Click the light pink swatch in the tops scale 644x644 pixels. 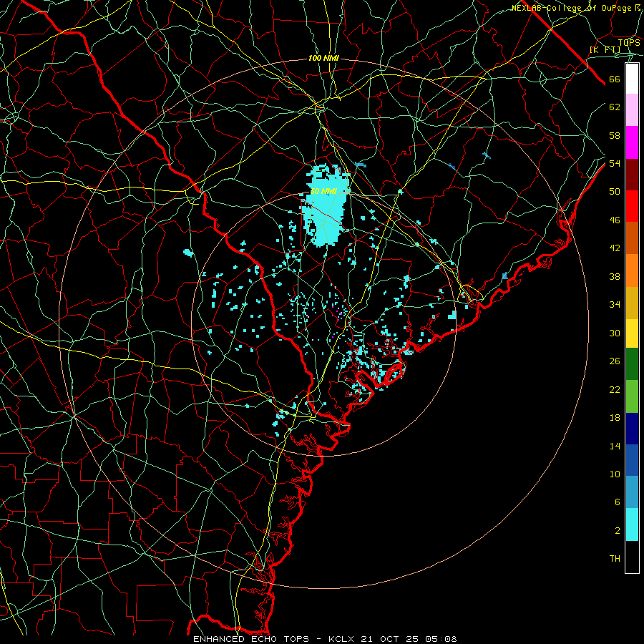point(632,110)
